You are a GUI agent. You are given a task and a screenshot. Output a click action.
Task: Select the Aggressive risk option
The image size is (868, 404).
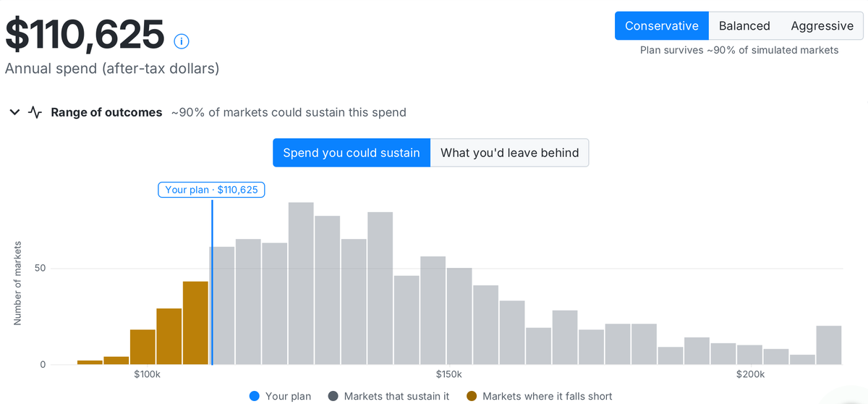pyautogui.click(x=822, y=26)
